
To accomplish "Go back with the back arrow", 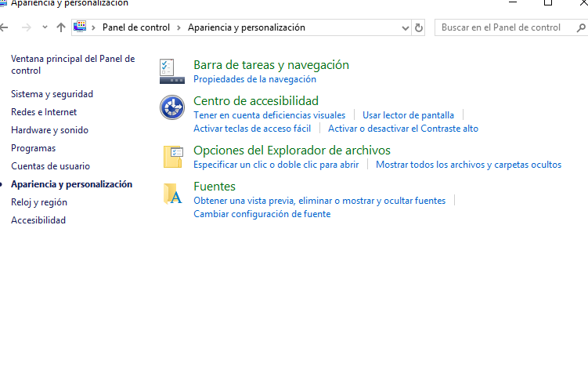I will pyautogui.click(x=4, y=27).
